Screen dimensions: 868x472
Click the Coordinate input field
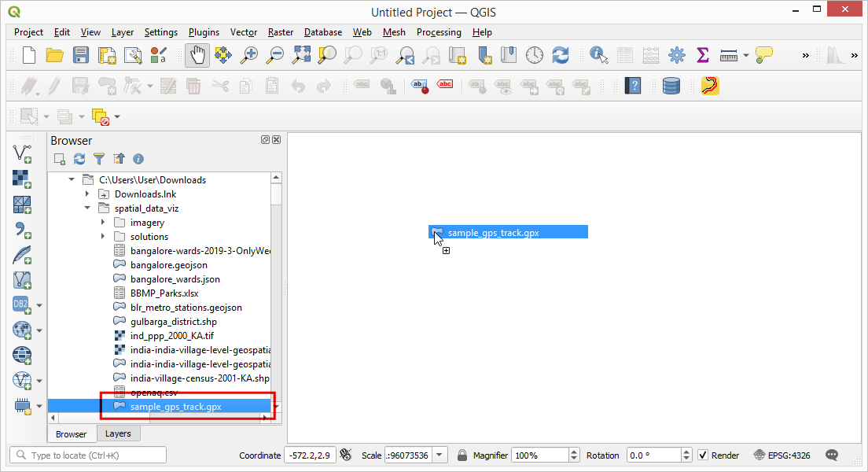[310, 455]
